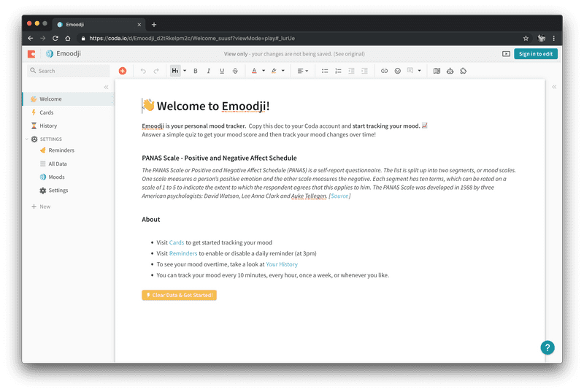Viewport: 584px width, 392px height.
Task: Toggle italic formatting
Action: (x=209, y=71)
